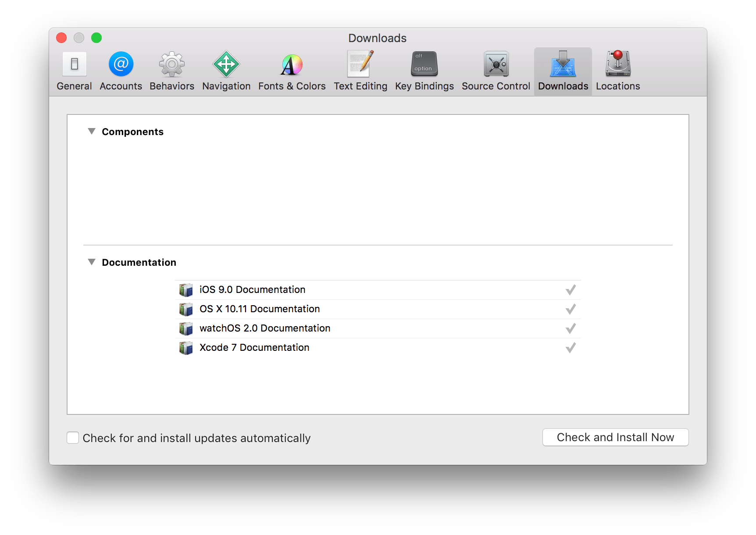Switch to the Fonts & Colors tab label
The width and height of the screenshot is (756, 535).
(x=292, y=86)
